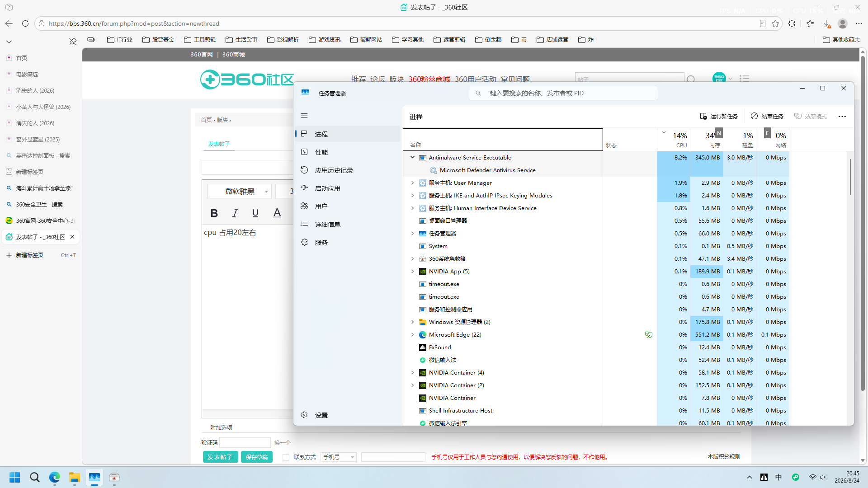Click the Edge efficiency mode leaf icon

click(x=649, y=334)
